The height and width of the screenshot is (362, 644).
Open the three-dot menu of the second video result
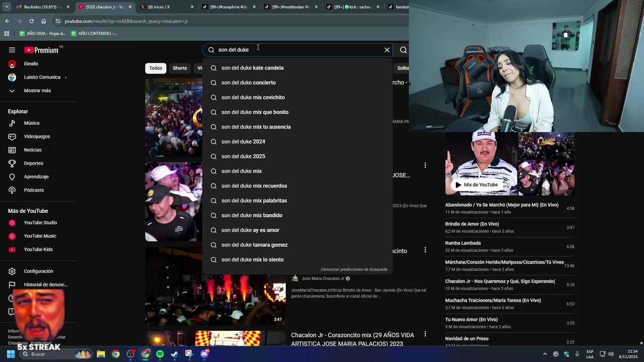425,165
